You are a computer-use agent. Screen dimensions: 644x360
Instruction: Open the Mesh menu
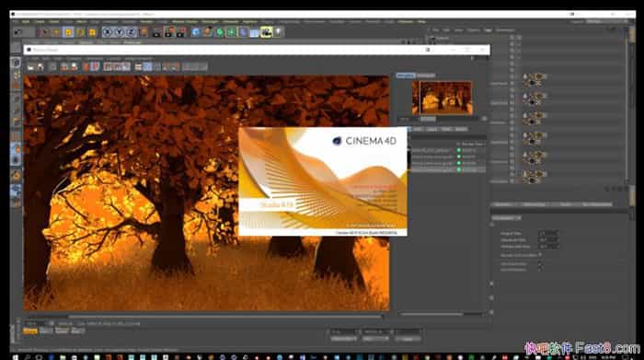coord(81,21)
